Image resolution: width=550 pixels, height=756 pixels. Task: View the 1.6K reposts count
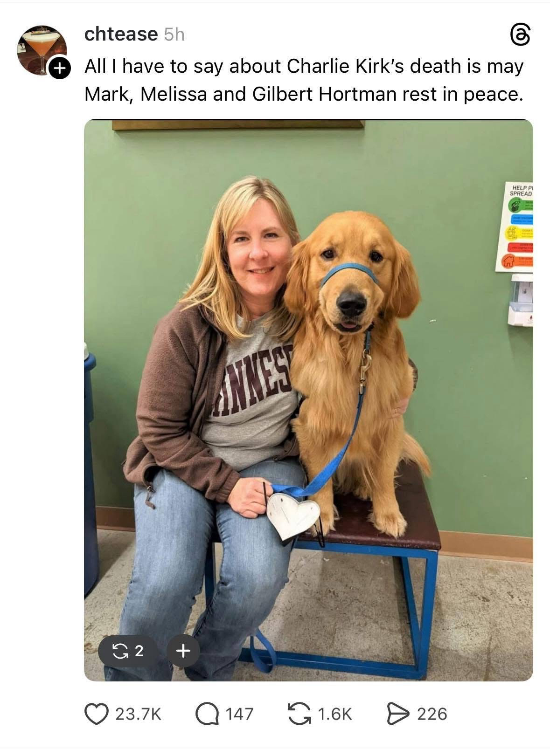pos(334,714)
